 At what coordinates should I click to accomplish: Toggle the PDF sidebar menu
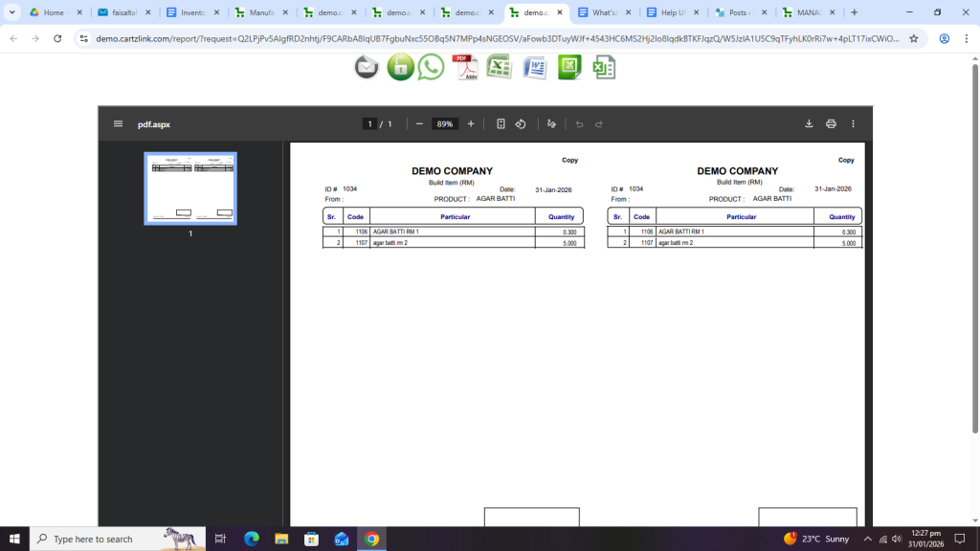point(118,124)
